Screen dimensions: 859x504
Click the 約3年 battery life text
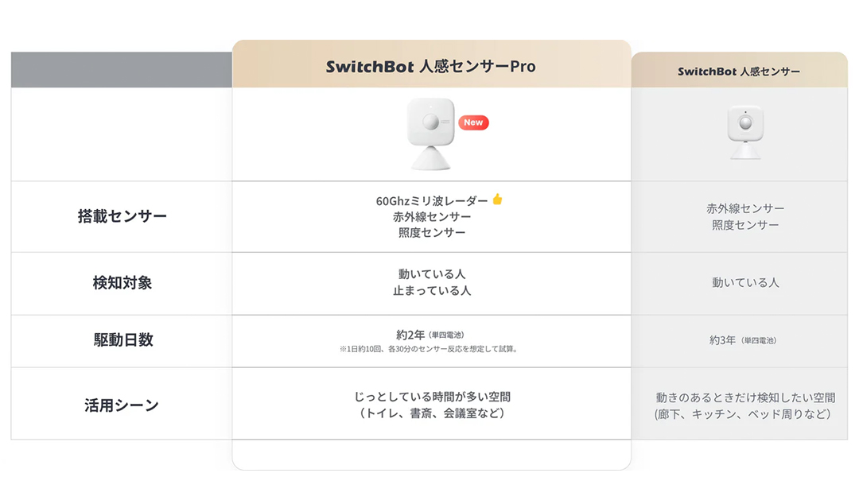pyautogui.click(x=725, y=340)
